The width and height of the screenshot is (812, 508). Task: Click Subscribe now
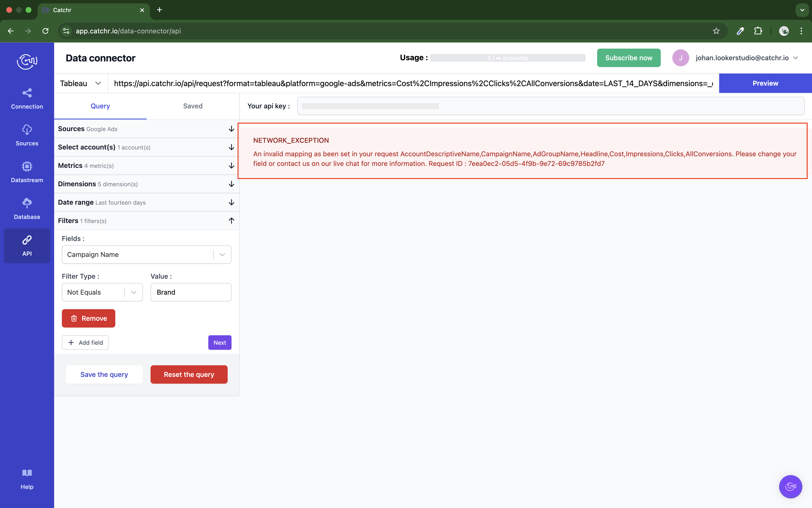click(629, 58)
